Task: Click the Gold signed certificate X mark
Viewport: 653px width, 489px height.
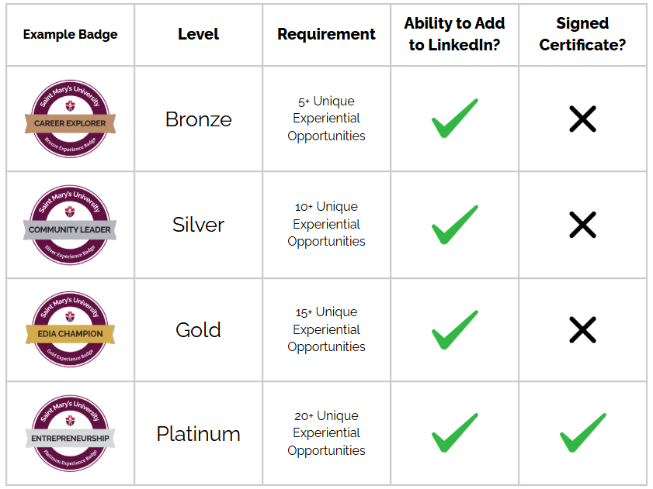Action: click(582, 330)
